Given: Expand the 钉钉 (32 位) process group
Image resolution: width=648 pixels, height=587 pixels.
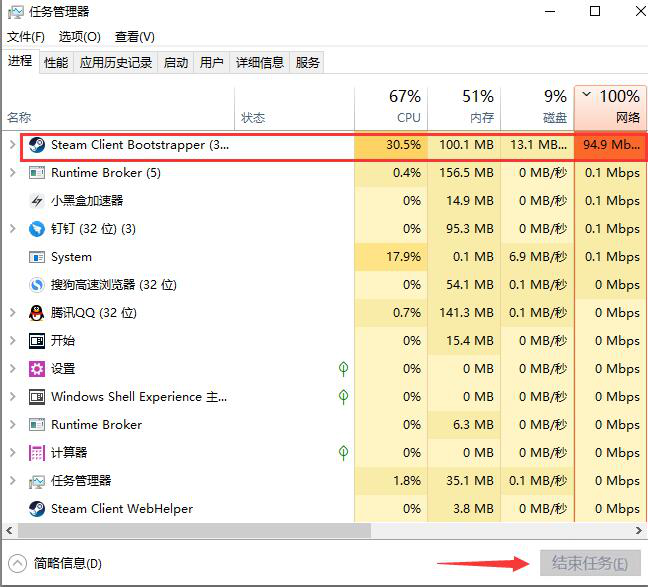Looking at the screenshot, I should [12, 229].
